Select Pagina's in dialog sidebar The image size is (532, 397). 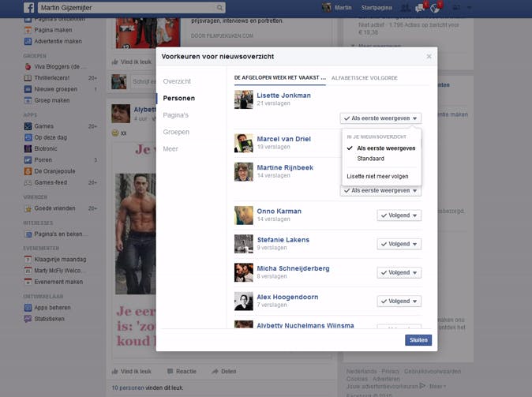click(x=175, y=115)
